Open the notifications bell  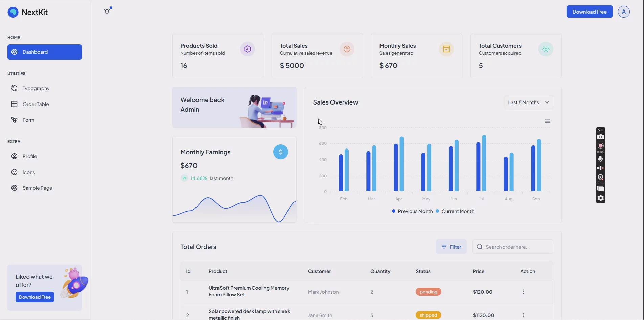pyautogui.click(x=107, y=12)
